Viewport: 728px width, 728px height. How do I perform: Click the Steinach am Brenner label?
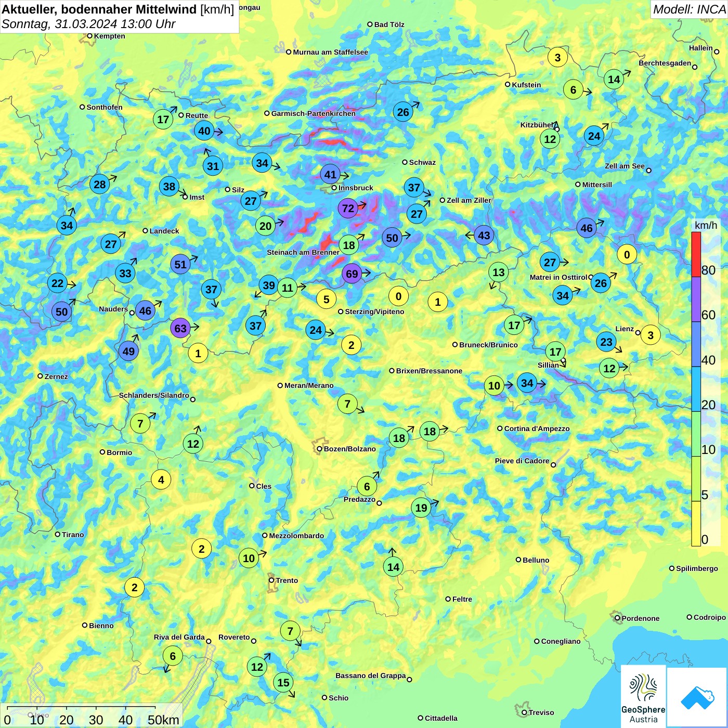(x=303, y=252)
